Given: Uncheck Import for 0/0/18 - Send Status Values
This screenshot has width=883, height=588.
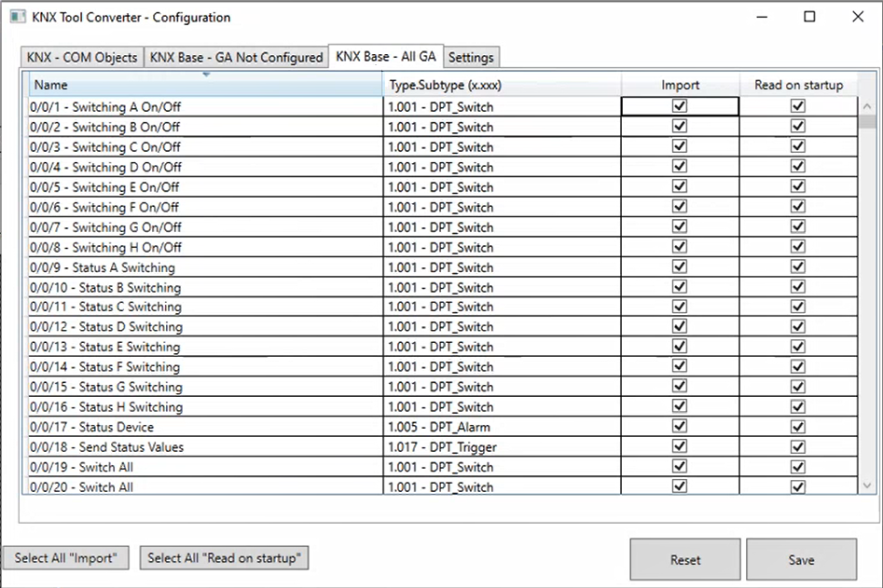Looking at the screenshot, I should [x=681, y=446].
